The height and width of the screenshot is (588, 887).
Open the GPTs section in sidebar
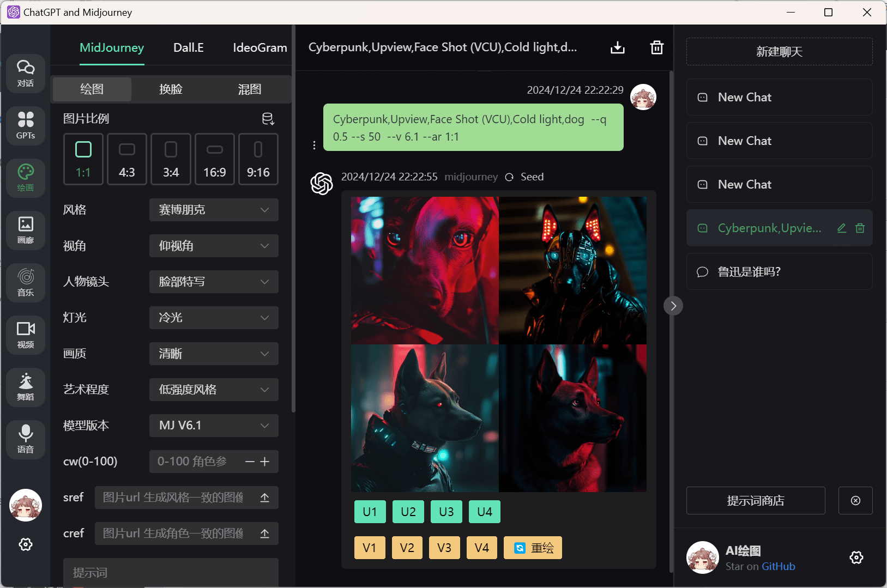click(26, 125)
